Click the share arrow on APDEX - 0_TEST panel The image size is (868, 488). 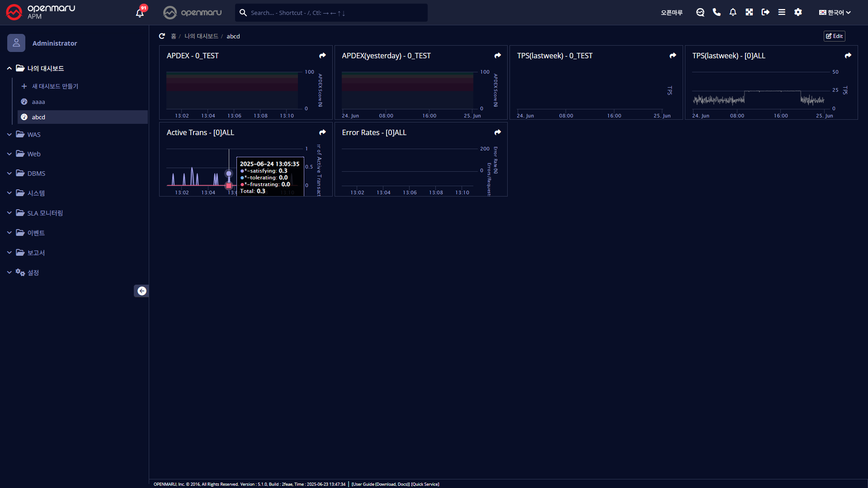(x=322, y=56)
